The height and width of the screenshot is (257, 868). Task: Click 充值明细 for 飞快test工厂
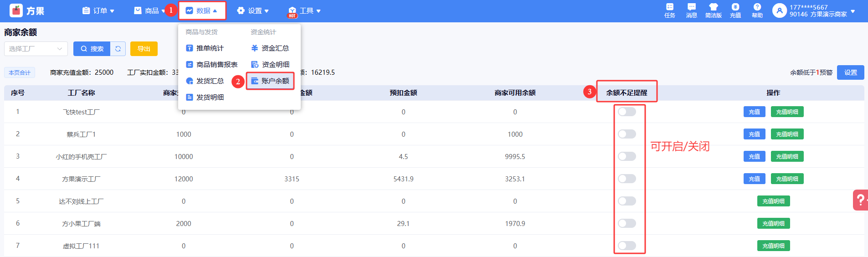pos(787,112)
